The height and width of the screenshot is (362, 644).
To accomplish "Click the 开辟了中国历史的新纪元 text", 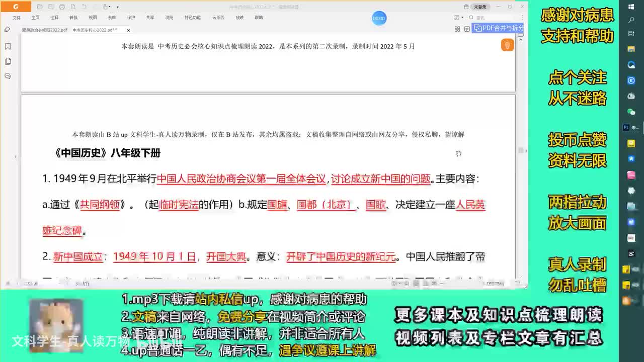I will coord(341,257).
